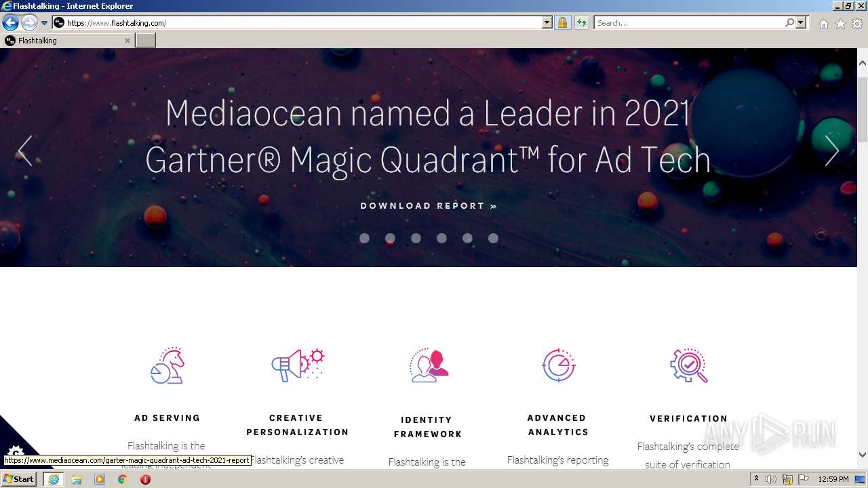Click the Creative Personalization megaphone icon
Screen dimensions: 868x488
click(298, 365)
